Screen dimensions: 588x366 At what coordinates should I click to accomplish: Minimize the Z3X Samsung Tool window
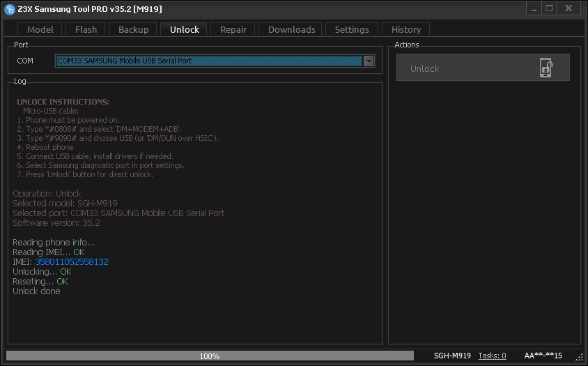(x=534, y=8)
